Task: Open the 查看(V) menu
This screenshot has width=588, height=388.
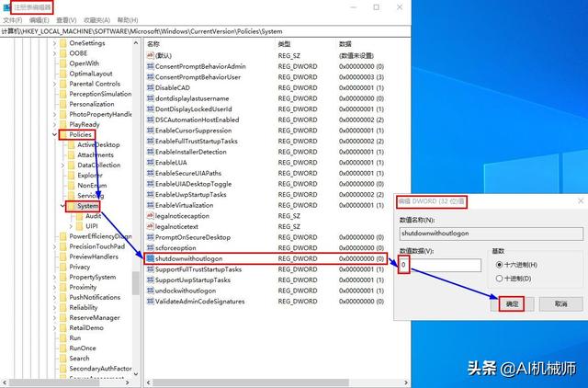Action: tap(66, 20)
